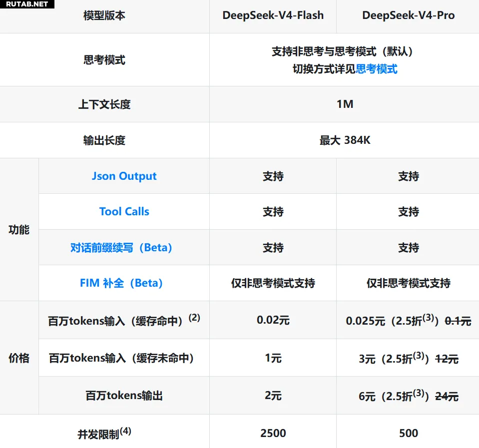479x448 pixels.
Task: Click the 6元 Pro output price cell
Action: coord(408,396)
